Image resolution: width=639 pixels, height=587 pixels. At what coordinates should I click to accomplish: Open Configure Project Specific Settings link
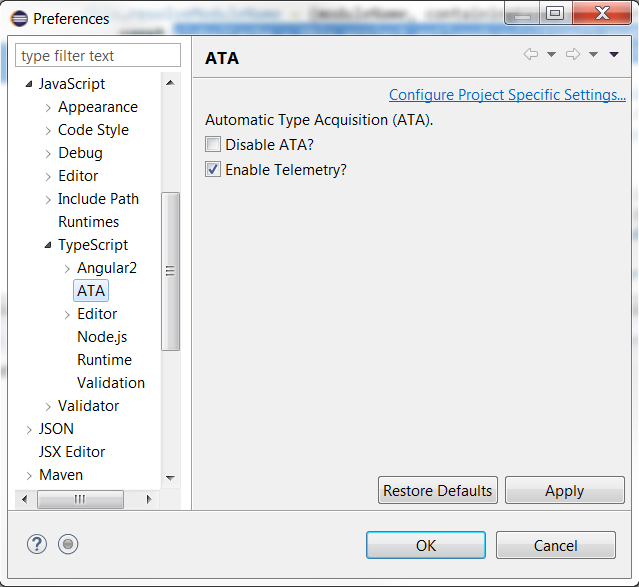point(507,95)
